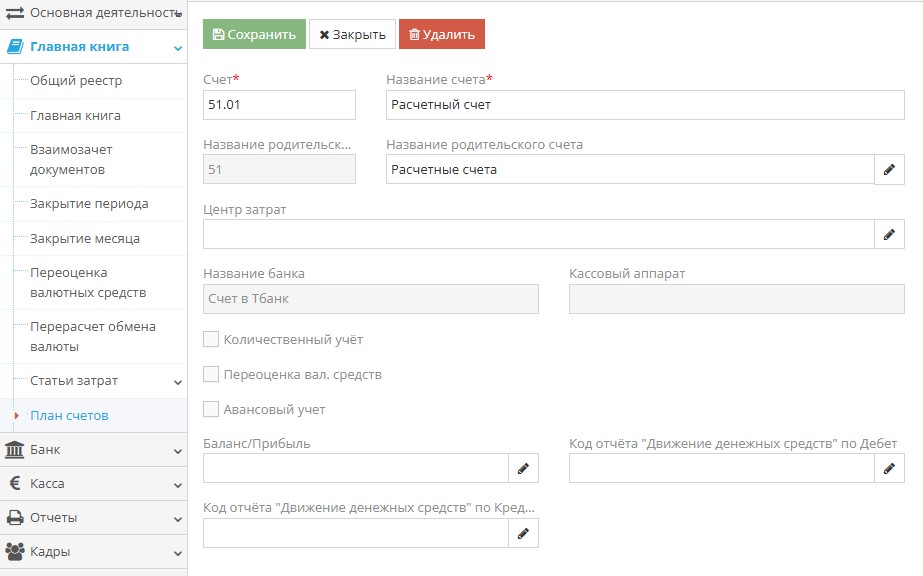This screenshot has width=923, height=576.
Task: Click pencil icon for cash flow Кредит code
Action: 523,534
